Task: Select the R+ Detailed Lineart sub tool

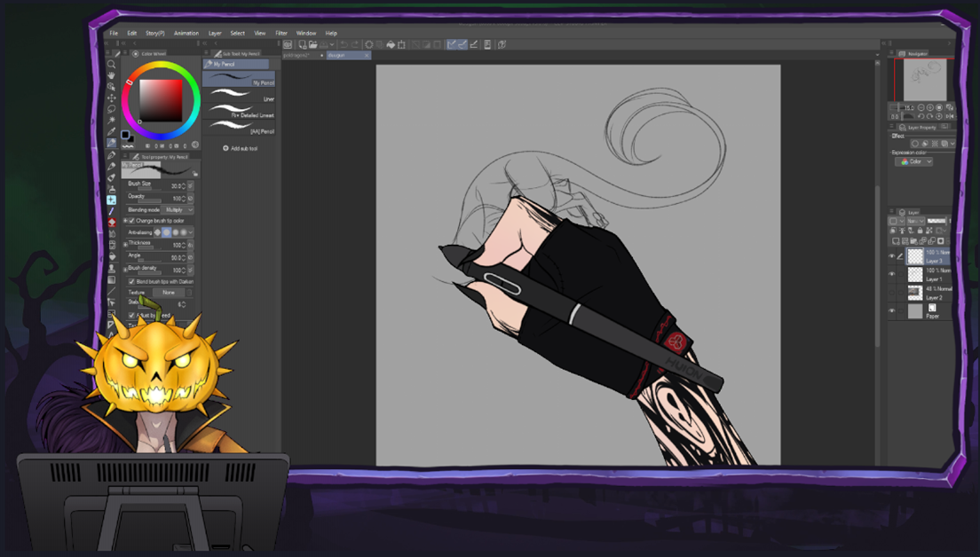Action: pyautogui.click(x=239, y=113)
